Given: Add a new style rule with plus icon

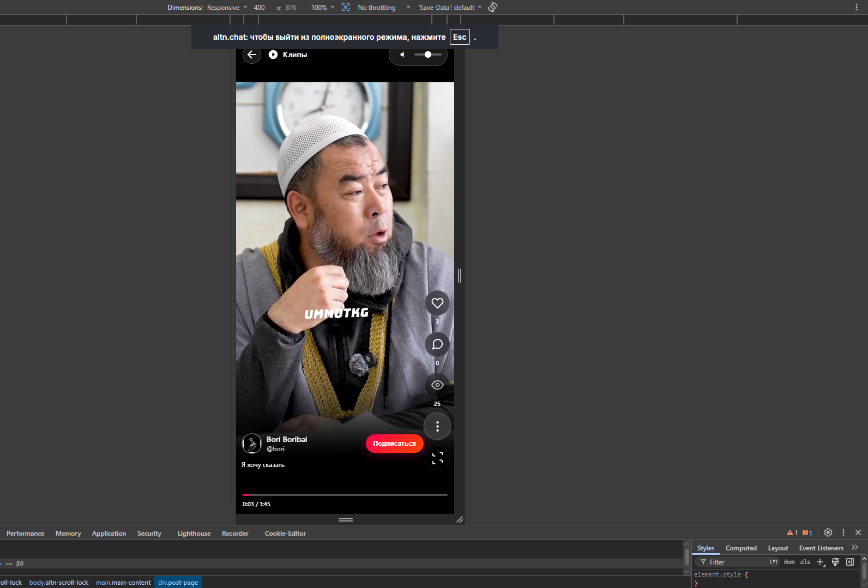Looking at the screenshot, I should point(821,562).
